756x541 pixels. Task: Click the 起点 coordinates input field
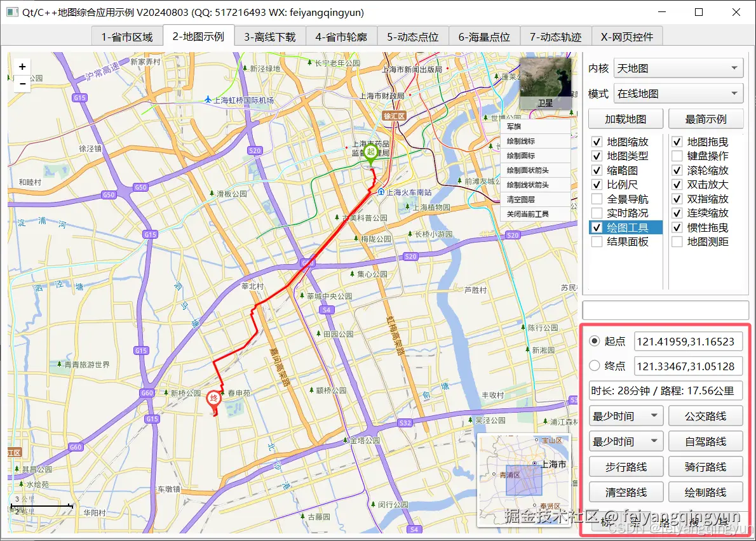click(x=689, y=341)
